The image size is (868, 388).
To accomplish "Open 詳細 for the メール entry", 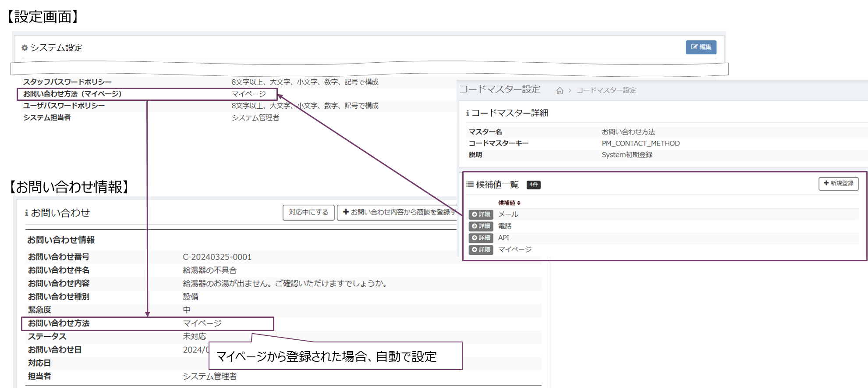I will (x=481, y=214).
